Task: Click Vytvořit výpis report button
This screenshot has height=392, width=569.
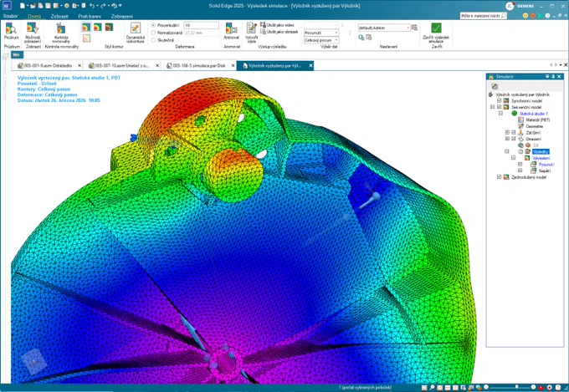Action: [252, 33]
